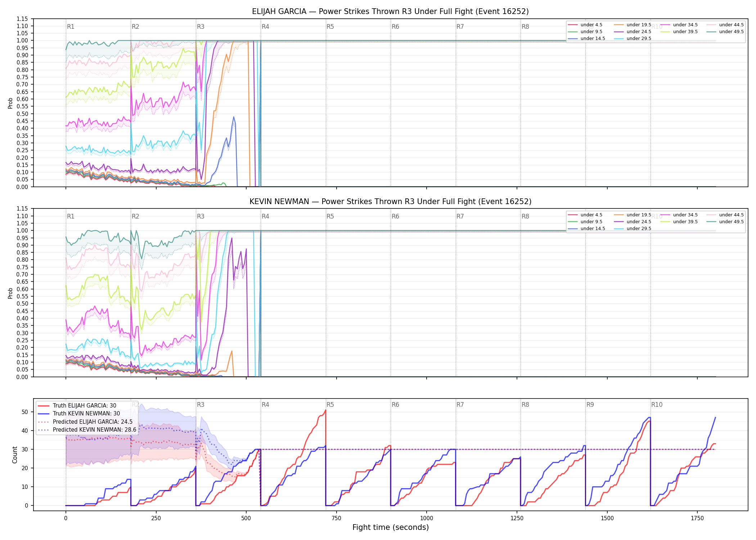Select 'under 29.5' legend entry in Kevin Newman chart
756x540 pixels.
tap(631, 229)
